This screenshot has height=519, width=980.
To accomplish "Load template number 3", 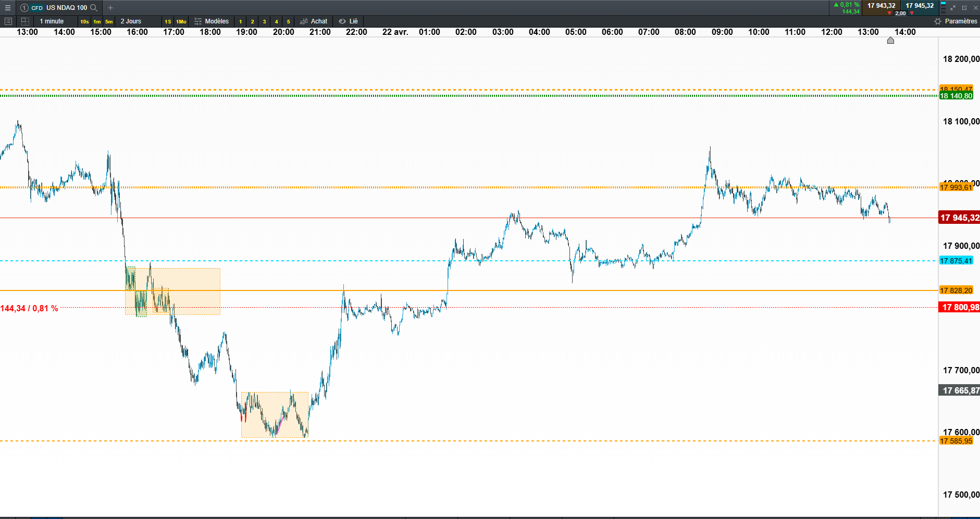I will coord(264,21).
